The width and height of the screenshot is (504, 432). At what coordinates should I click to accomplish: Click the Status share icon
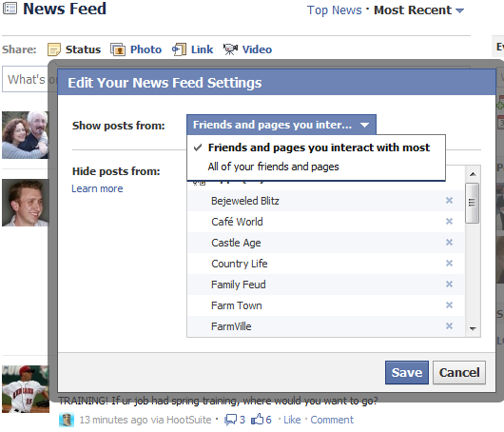click(53, 49)
